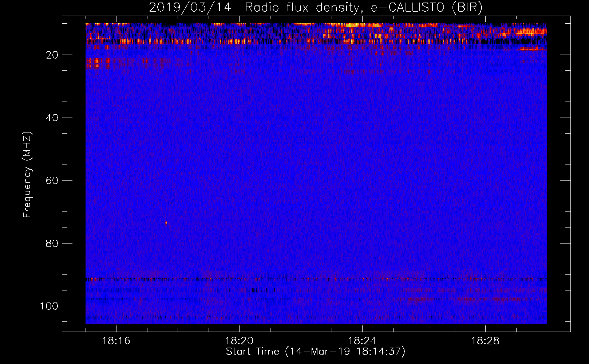Click the 80 MHz frequency tick label
Screen dimensions: 589x364
[x=52, y=243]
